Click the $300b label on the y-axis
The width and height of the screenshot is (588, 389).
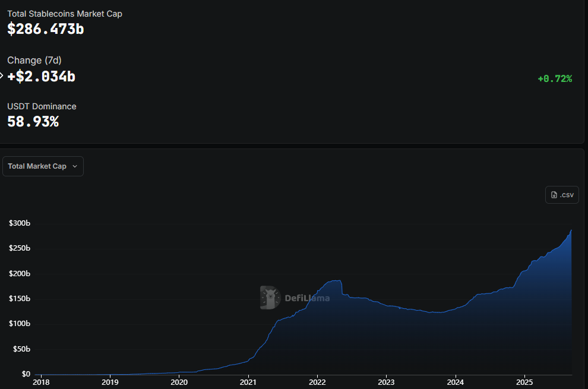19,223
